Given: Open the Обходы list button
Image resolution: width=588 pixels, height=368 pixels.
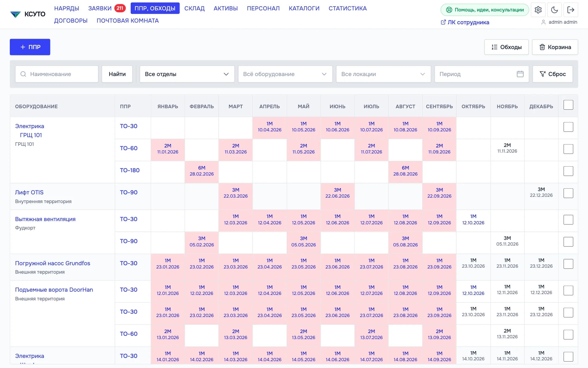Looking at the screenshot, I should pos(506,47).
